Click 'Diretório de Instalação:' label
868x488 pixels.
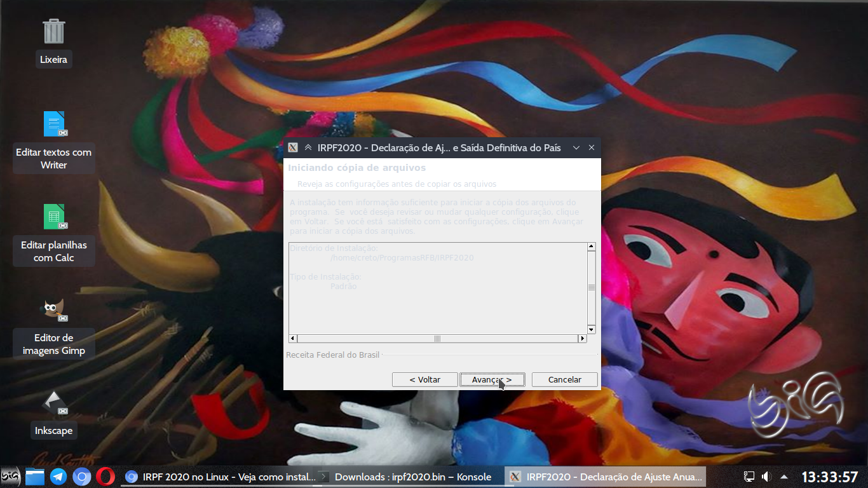pyautogui.click(x=334, y=248)
